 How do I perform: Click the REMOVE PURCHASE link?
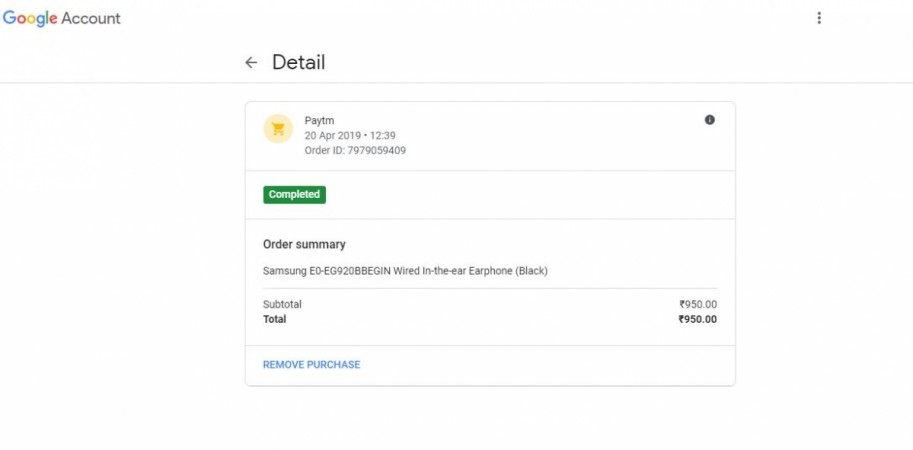point(312,364)
